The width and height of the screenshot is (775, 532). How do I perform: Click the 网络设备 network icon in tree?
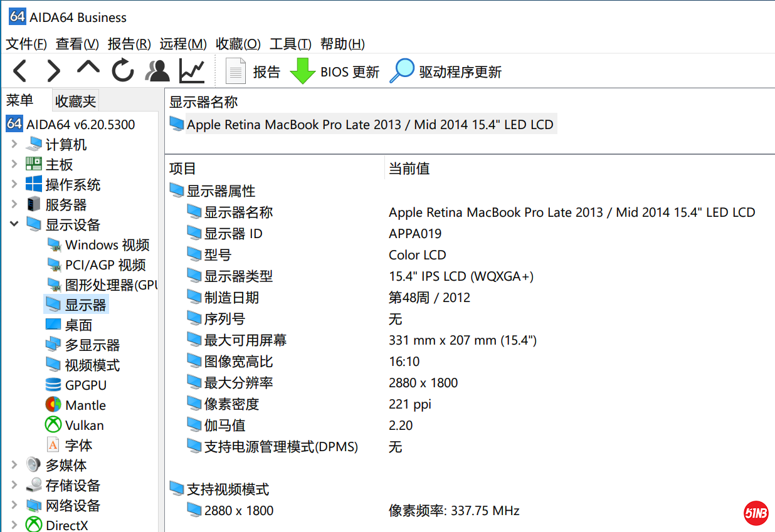point(34,505)
